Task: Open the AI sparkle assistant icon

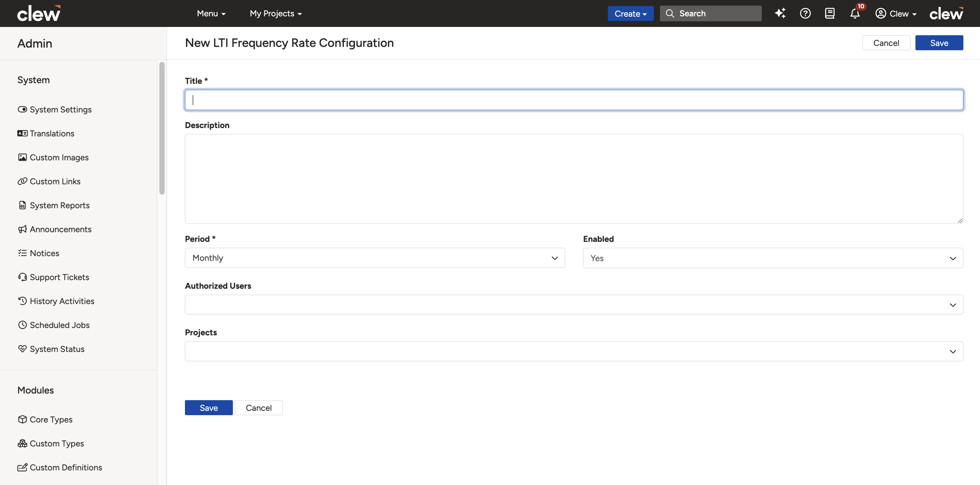Action: [x=780, y=13]
